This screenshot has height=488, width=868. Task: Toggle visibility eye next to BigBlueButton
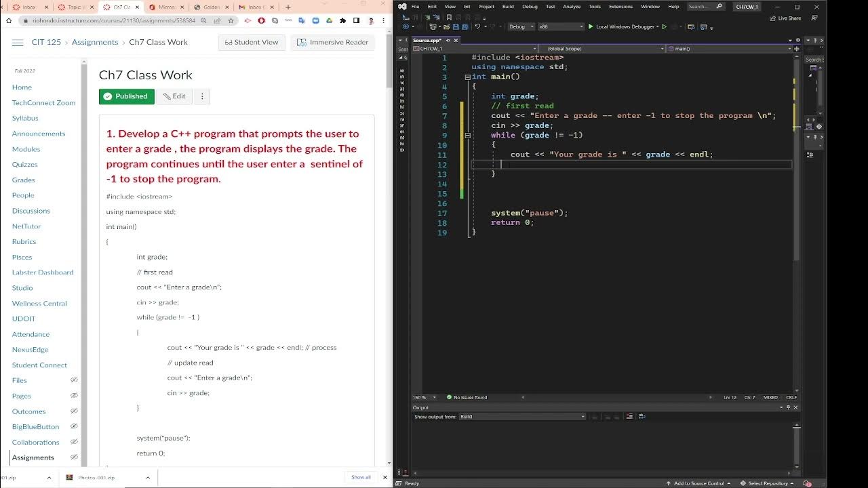[x=74, y=426]
